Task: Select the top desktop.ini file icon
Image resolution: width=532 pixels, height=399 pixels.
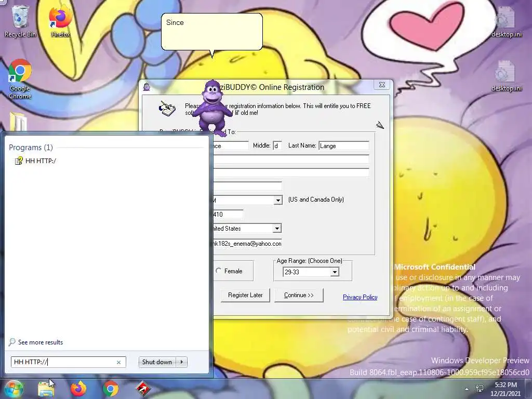Action: click(506, 21)
